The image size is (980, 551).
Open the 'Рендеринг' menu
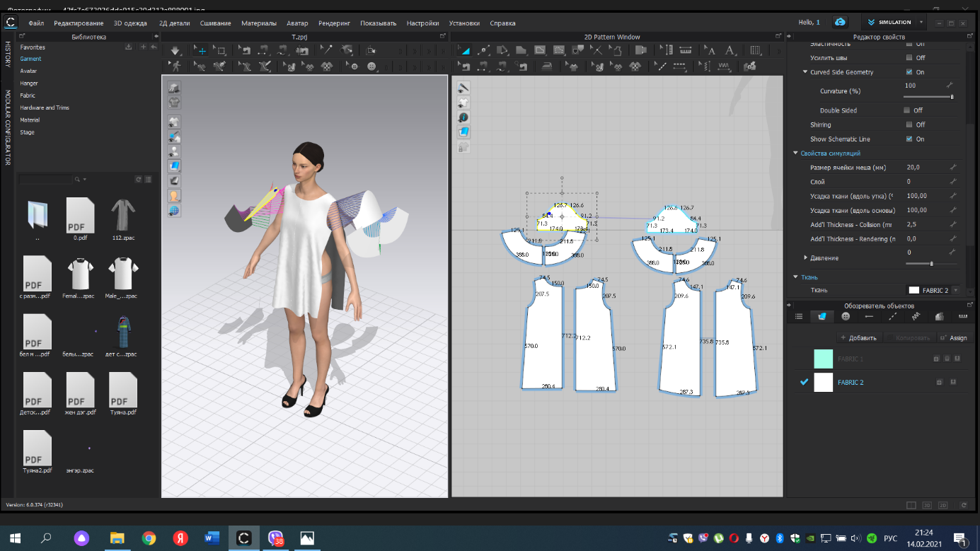pyautogui.click(x=334, y=23)
